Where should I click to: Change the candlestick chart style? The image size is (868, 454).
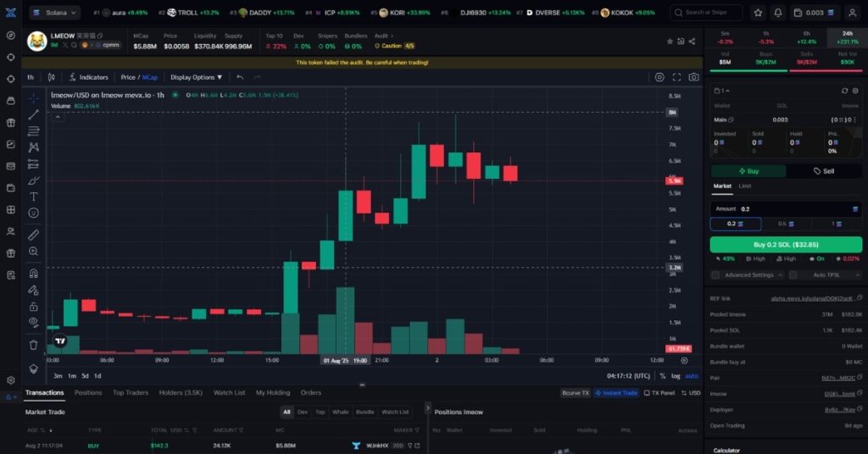(52, 77)
